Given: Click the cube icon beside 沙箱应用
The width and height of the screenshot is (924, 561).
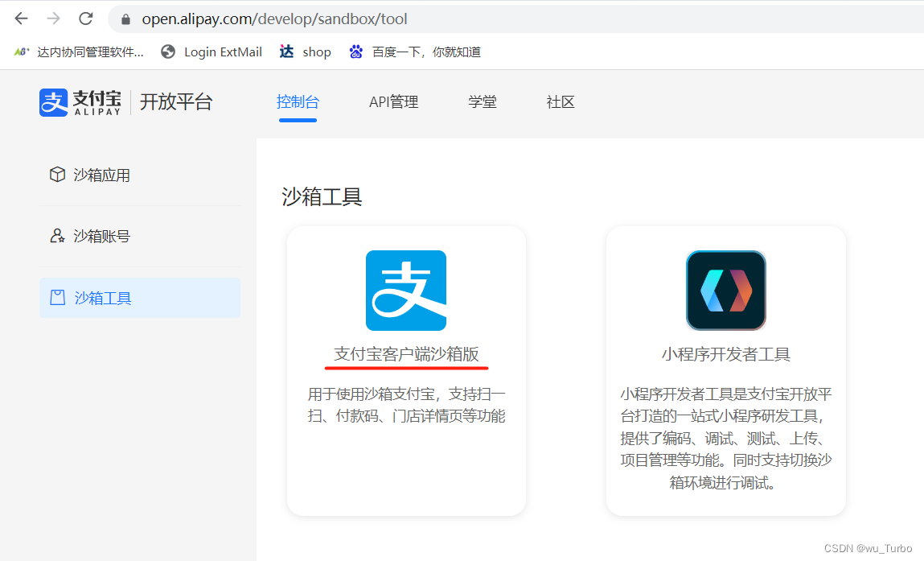Looking at the screenshot, I should tap(57, 175).
